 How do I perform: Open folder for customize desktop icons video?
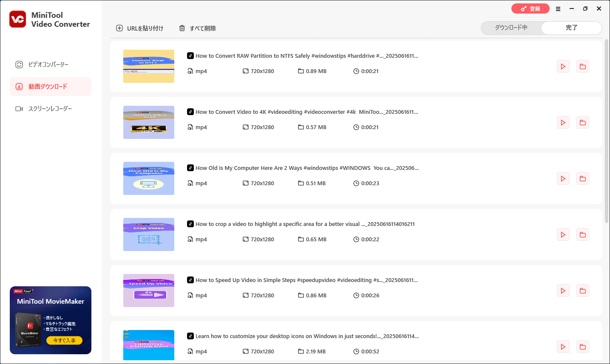(x=583, y=347)
